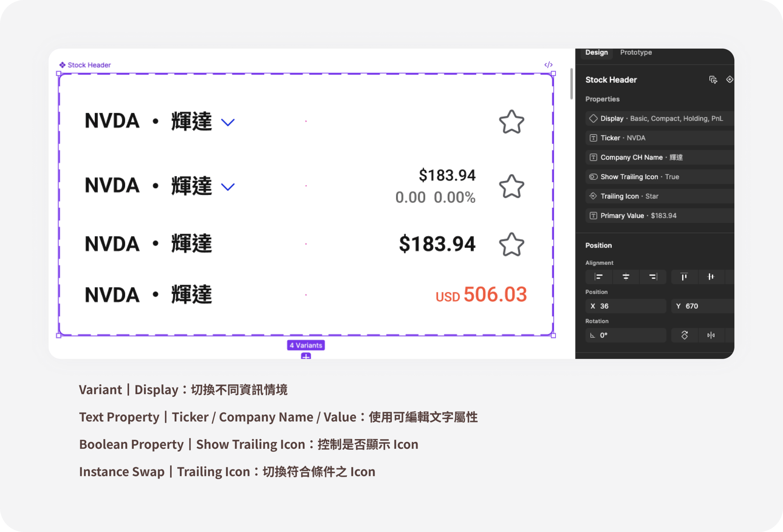Screen dimensions: 783x532
Task: Click the 0.00 0.00% change text
Action: [x=435, y=197]
